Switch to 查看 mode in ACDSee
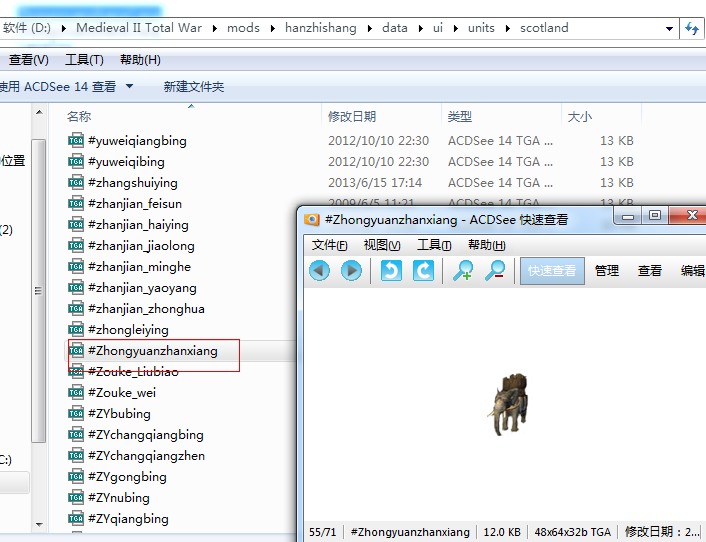Viewport: 706px width, 542px height. [x=650, y=271]
